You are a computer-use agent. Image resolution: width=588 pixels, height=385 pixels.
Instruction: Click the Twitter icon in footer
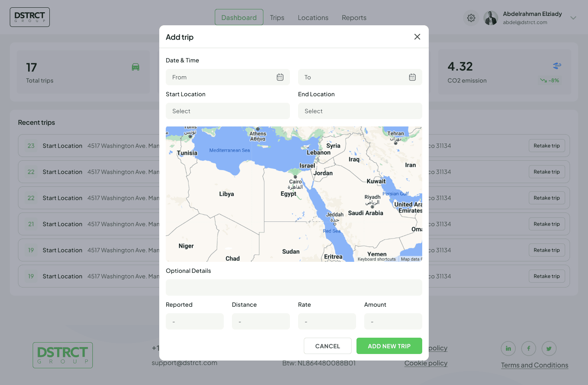[549, 348]
